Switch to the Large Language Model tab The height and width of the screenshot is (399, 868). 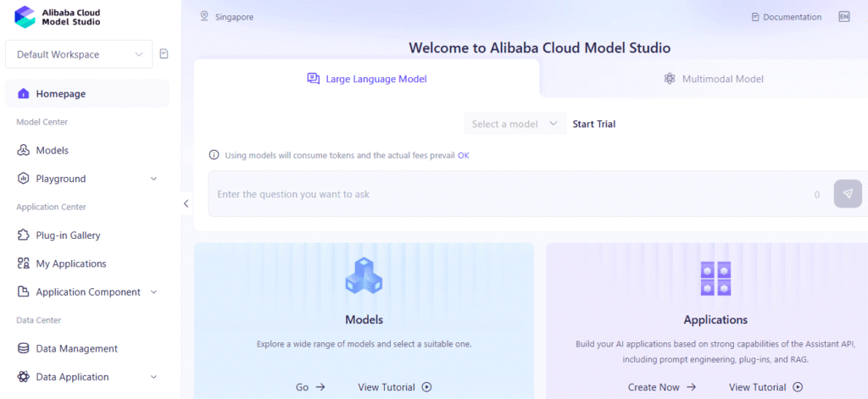point(367,79)
